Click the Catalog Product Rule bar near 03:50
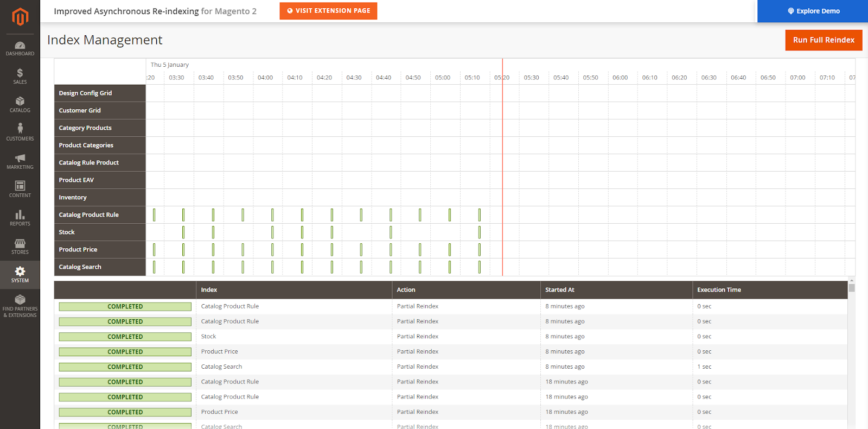 [x=242, y=215]
